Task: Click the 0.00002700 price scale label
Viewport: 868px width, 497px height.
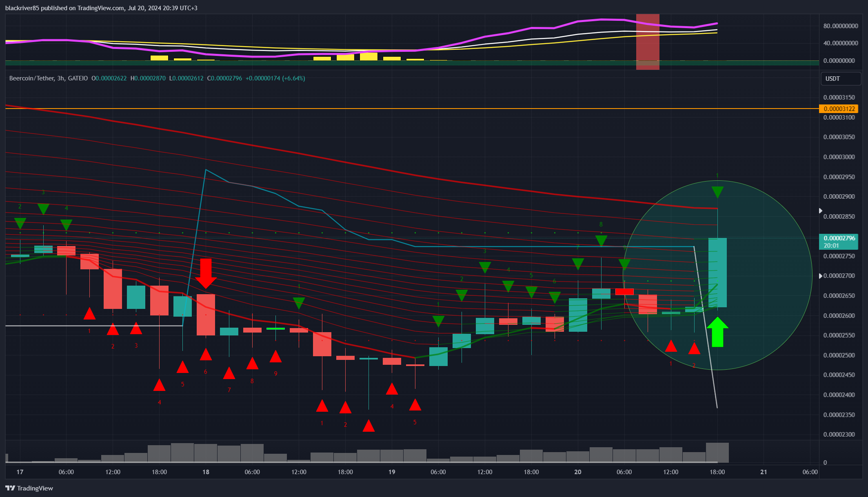Action: (839, 276)
